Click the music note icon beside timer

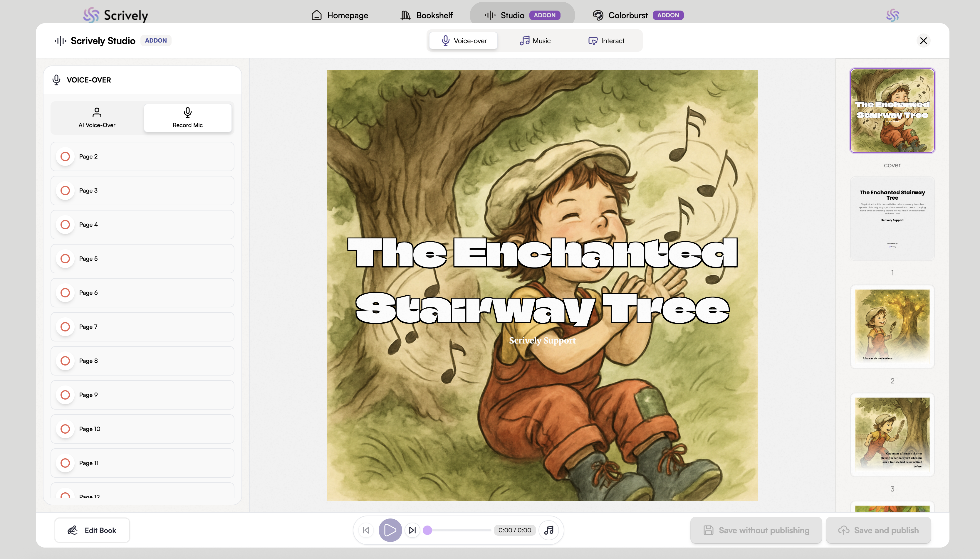548,530
